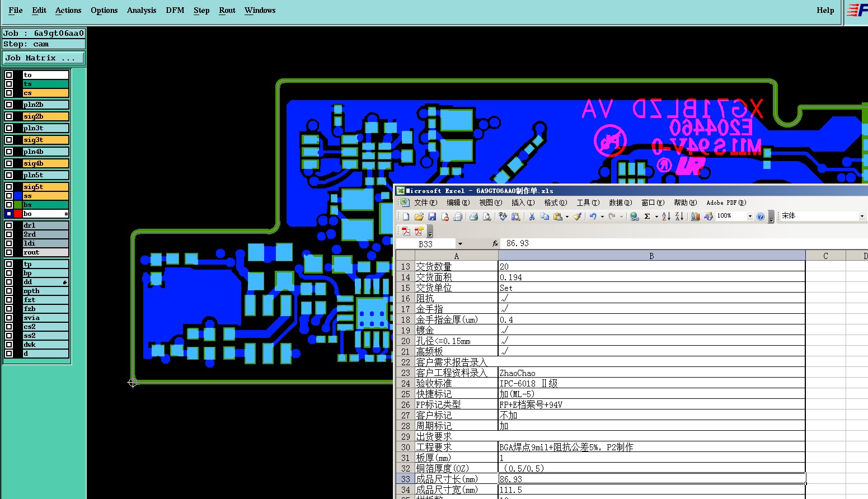Click the Print Preview icon in Excel
Screen dimensions: 868x499
coord(487,216)
